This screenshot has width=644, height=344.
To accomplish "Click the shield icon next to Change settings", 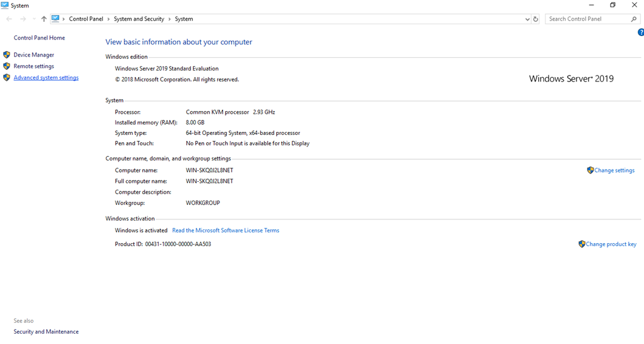I will point(590,170).
